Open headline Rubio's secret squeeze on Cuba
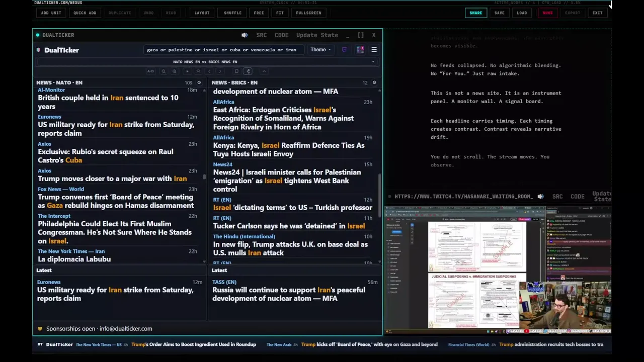 [x=106, y=156]
